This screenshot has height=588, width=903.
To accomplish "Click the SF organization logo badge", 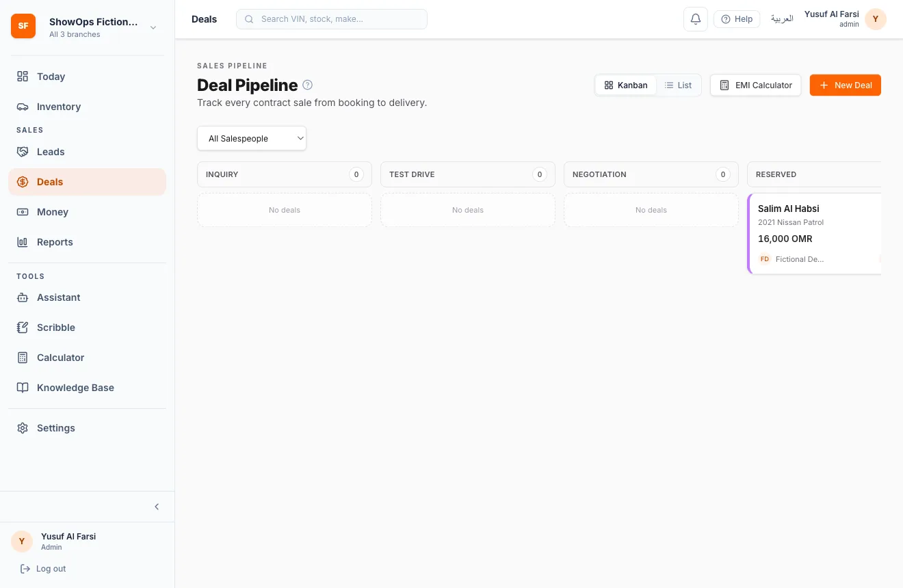I will 23,26.
